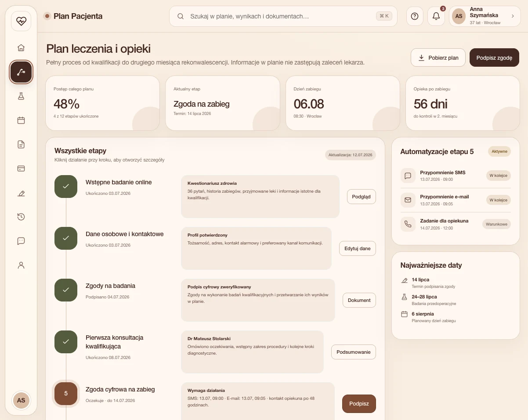
Task: Click the AS avatar at sidebar bottom
Action: click(21, 400)
